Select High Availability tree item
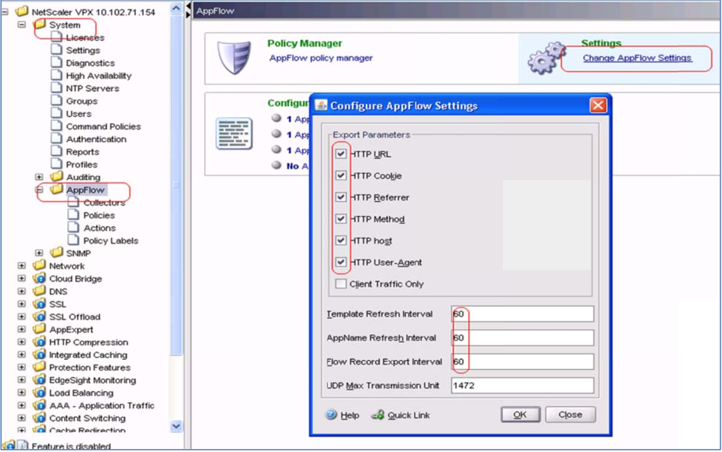This screenshot has width=722, height=452. (99, 75)
